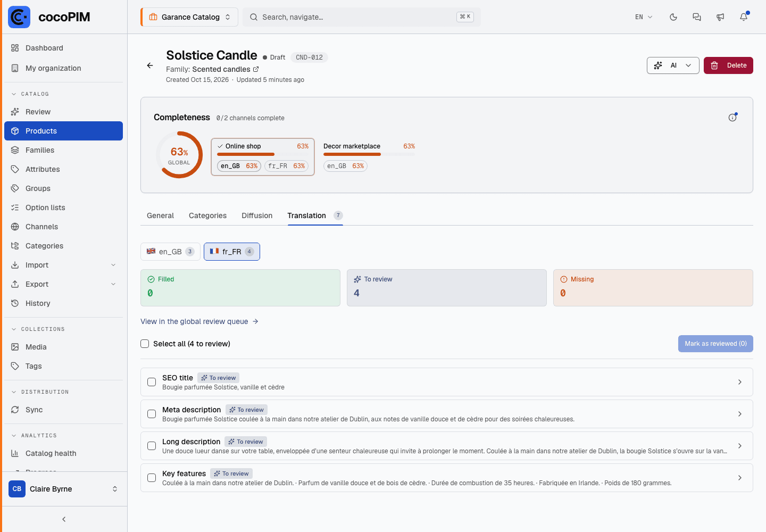The image size is (766, 532).
Task: Open Catalog health analytics
Action: (64, 453)
